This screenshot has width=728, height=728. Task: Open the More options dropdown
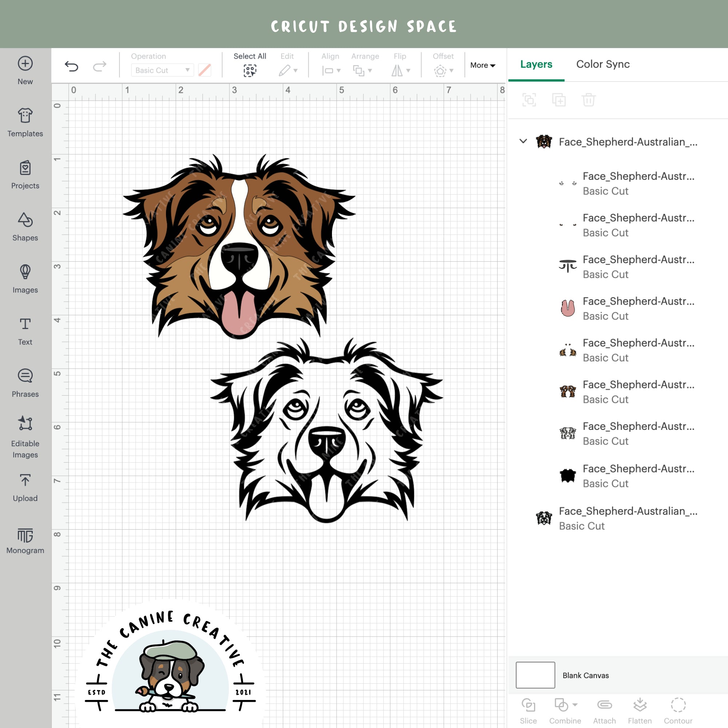point(482,65)
